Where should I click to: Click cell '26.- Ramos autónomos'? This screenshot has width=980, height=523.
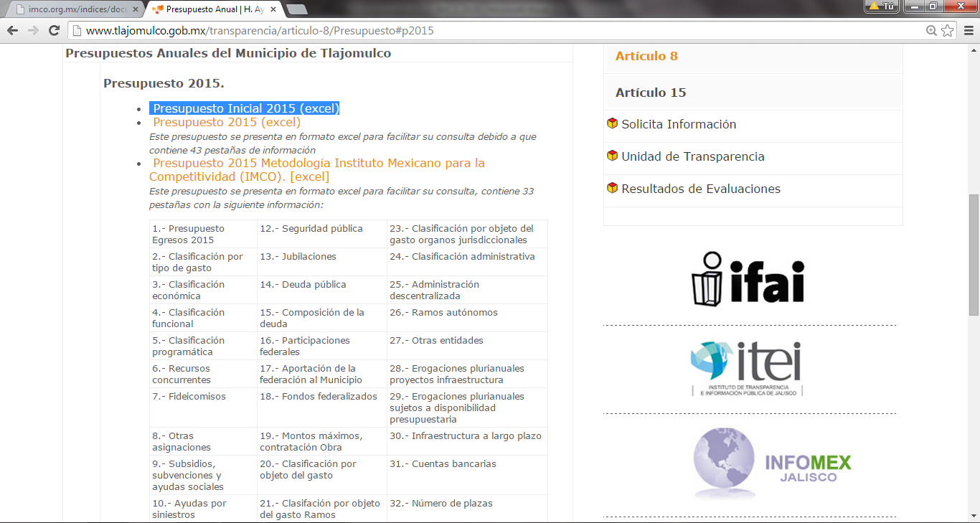(x=467, y=318)
